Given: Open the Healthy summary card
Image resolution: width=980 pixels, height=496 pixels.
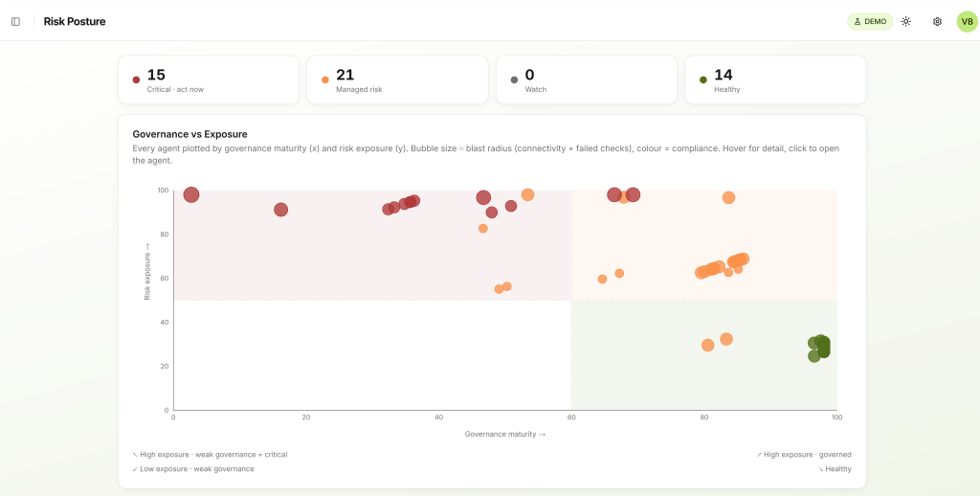Looking at the screenshot, I should coord(775,79).
